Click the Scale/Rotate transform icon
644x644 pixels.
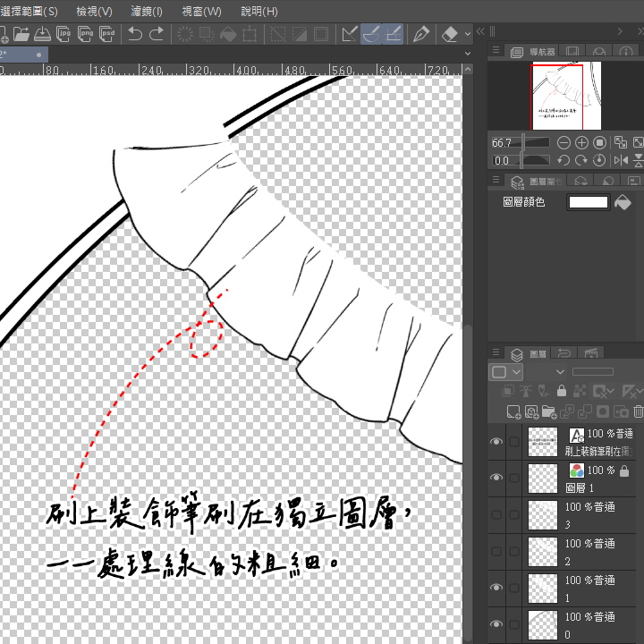pos(250,34)
